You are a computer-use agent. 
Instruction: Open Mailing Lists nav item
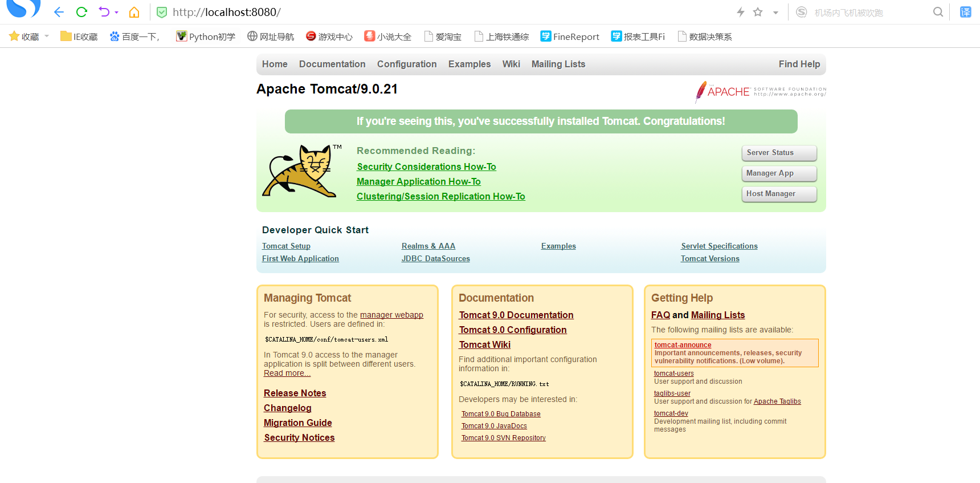(558, 64)
